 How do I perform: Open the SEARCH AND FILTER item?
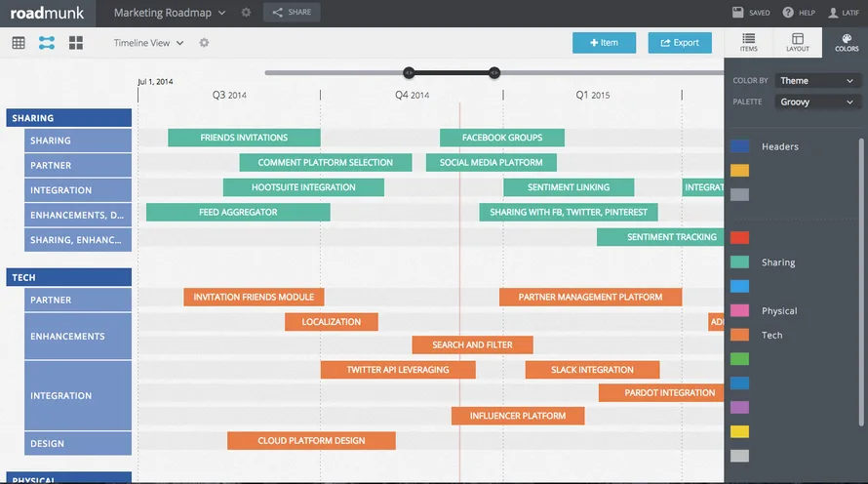click(472, 344)
